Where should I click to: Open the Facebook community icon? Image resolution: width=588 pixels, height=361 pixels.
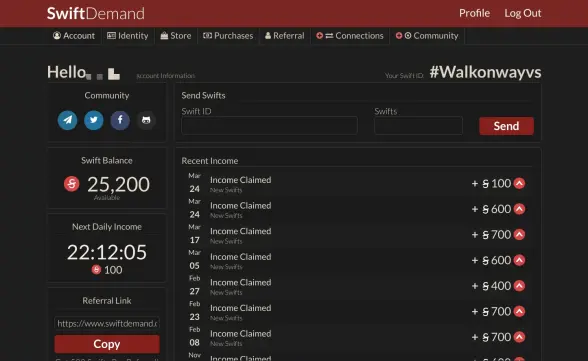pos(120,120)
